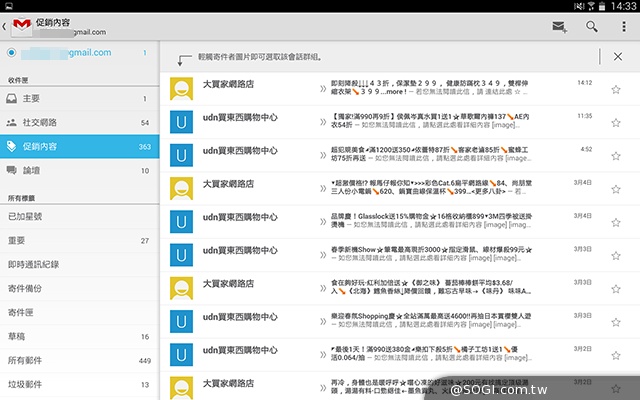Open the 促銷內容 category

80,146
